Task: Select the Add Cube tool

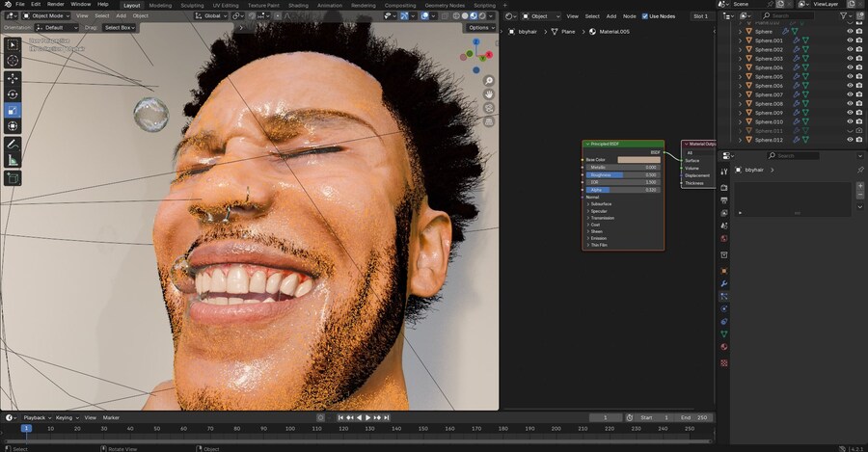Action: pyautogui.click(x=13, y=178)
